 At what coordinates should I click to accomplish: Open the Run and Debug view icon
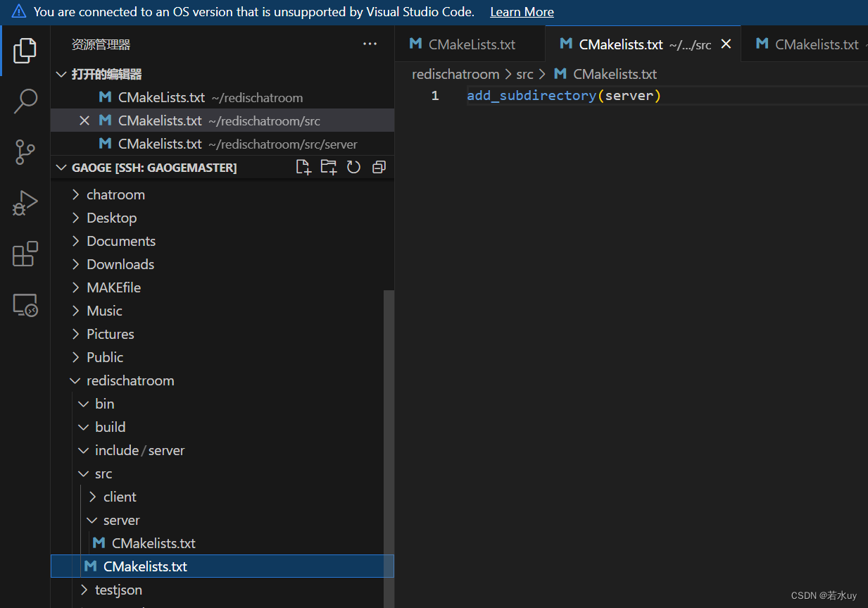coord(25,204)
